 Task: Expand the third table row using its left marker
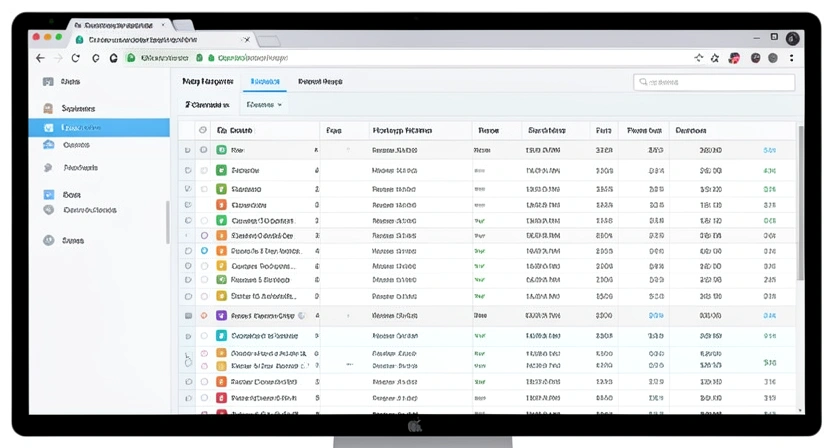point(188,189)
